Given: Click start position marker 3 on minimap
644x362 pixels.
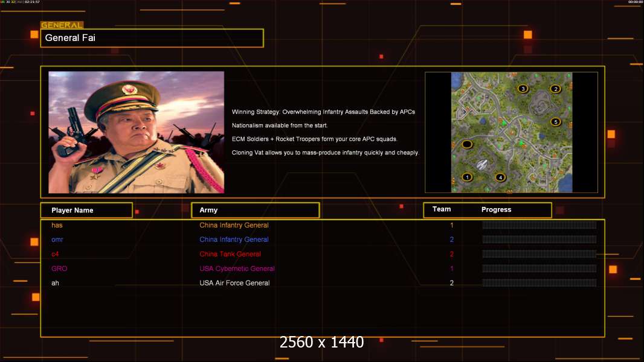Looking at the screenshot, I should click(x=523, y=89).
